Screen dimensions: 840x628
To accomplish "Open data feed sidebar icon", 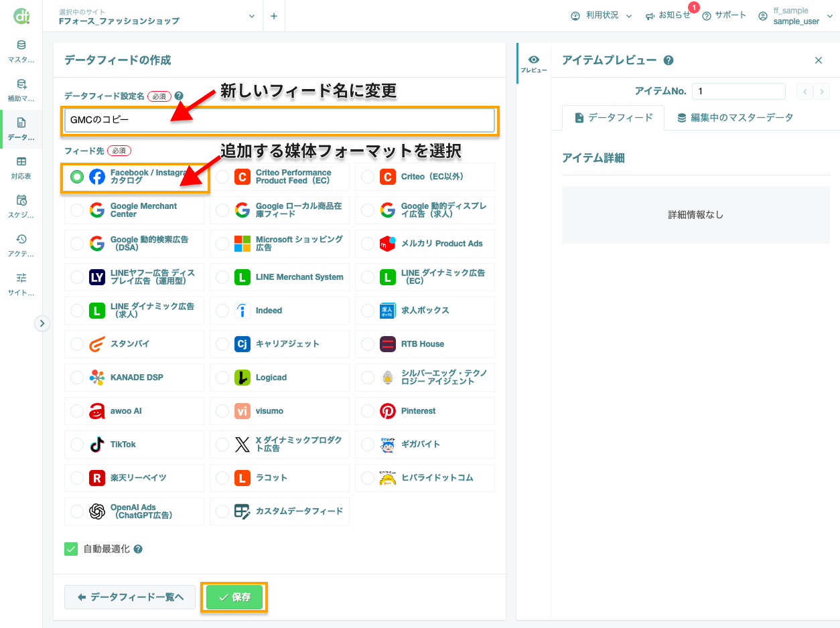I will pyautogui.click(x=21, y=129).
